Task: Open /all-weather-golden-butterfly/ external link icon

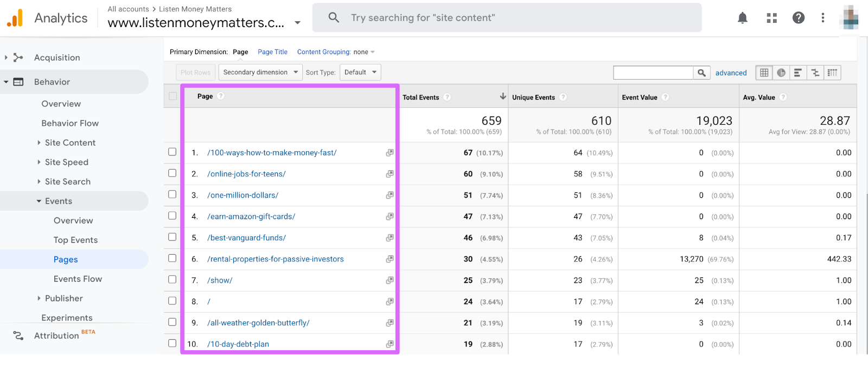Action: click(x=390, y=323)
